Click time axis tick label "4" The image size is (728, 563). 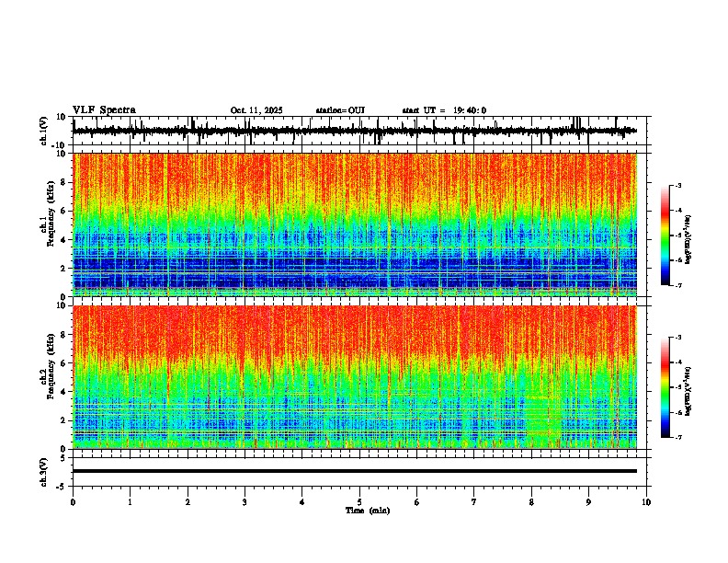(x=302, y=502)
